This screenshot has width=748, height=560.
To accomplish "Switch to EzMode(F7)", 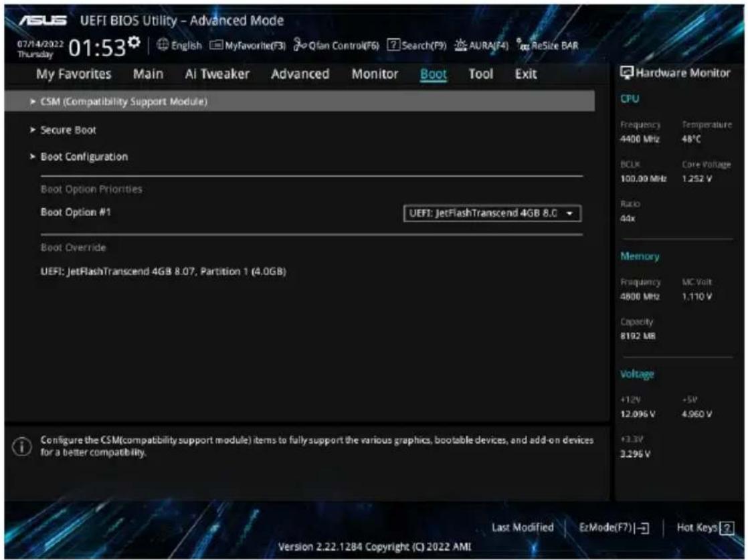I will [614, 528].
